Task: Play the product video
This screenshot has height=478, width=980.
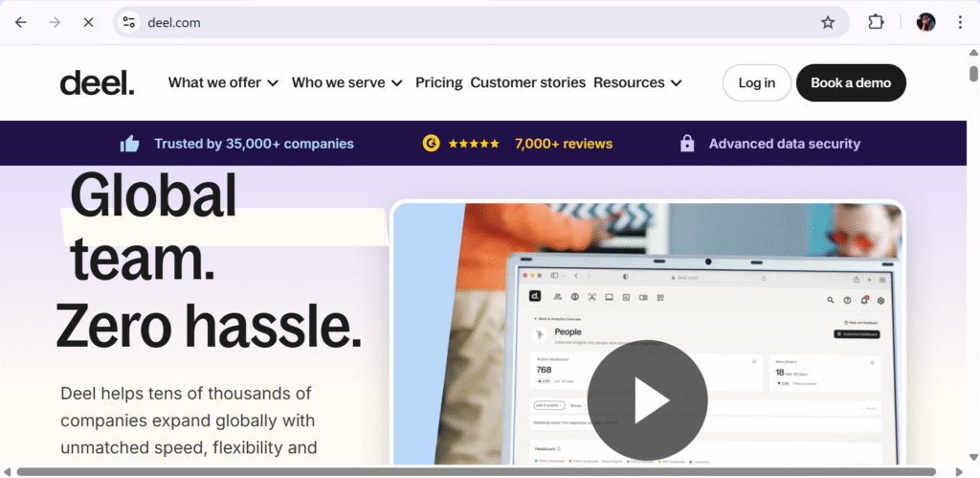Action: (x=647, y=399)
